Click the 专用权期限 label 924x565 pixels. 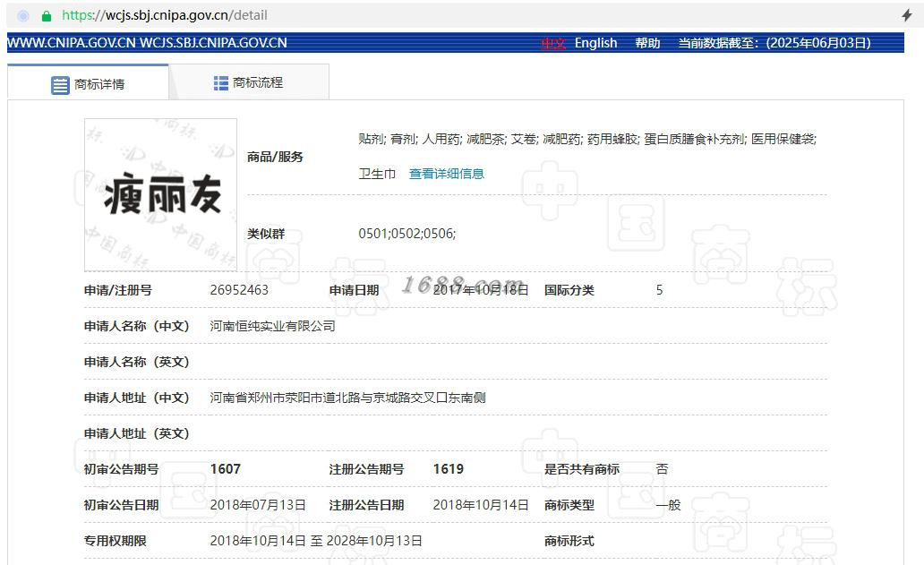(115, 541)
